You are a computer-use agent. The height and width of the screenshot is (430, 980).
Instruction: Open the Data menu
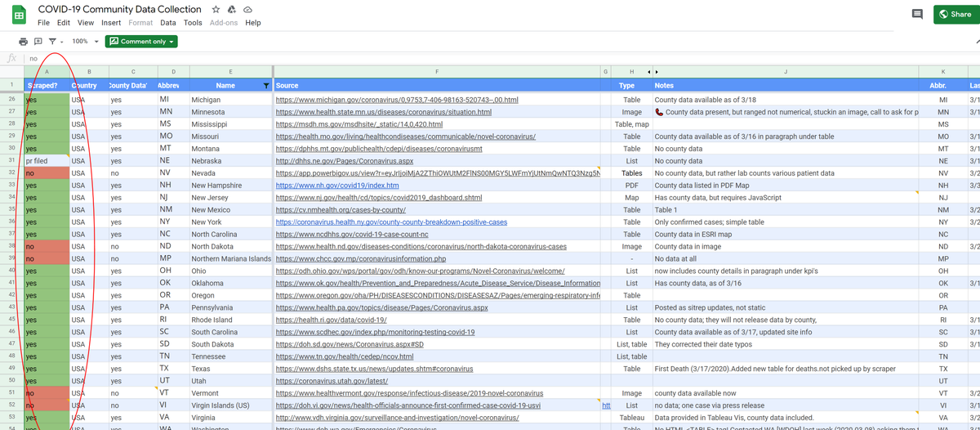(x=168, y=23)
